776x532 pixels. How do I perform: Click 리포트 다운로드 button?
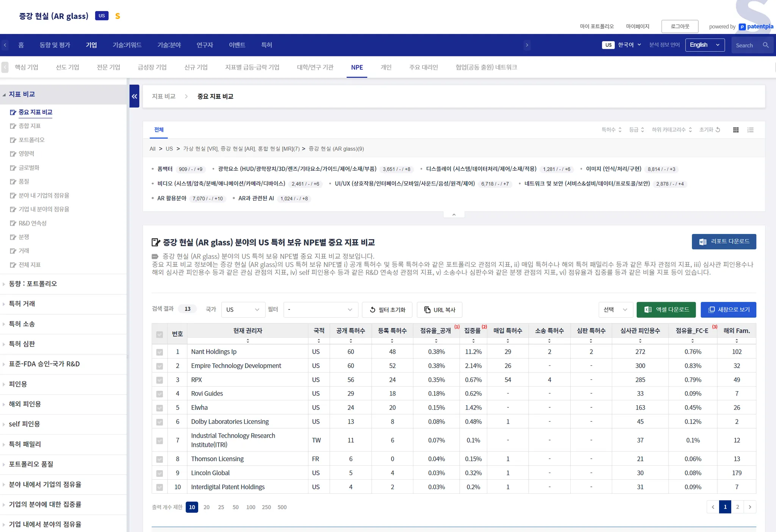[724, 242]
